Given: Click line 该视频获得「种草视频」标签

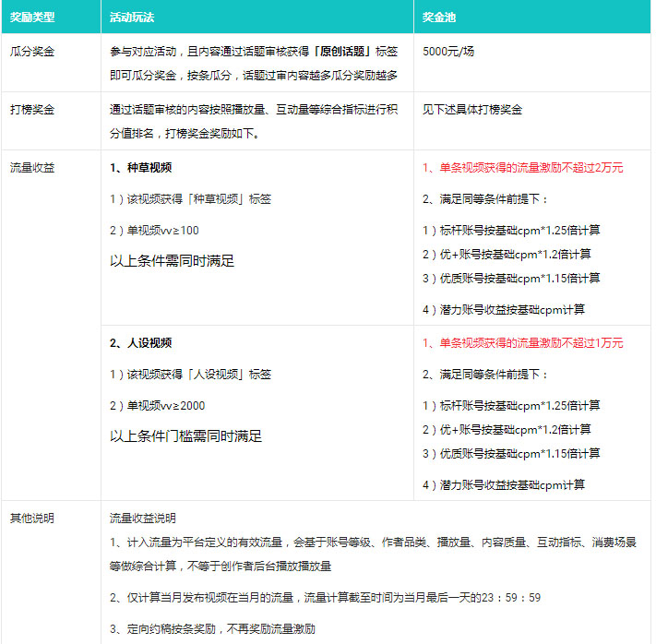Looking at the screenshot, I should 190,199.
